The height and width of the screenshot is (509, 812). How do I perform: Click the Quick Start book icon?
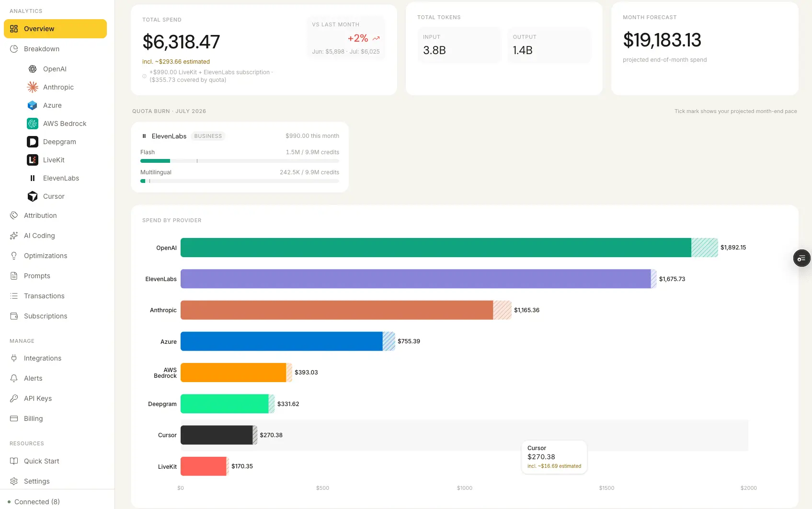14,461
